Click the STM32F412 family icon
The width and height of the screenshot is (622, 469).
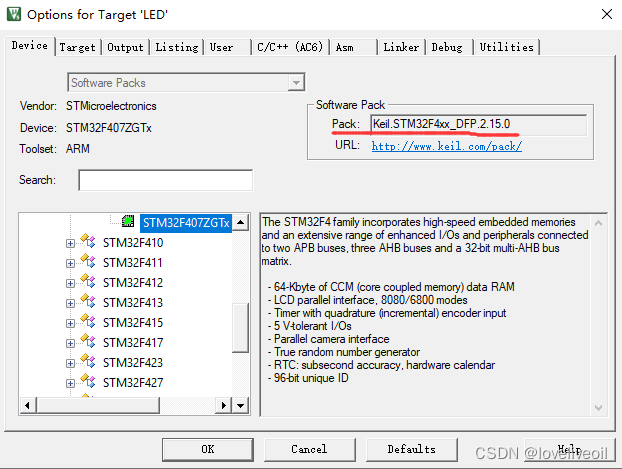click(88, 281)
